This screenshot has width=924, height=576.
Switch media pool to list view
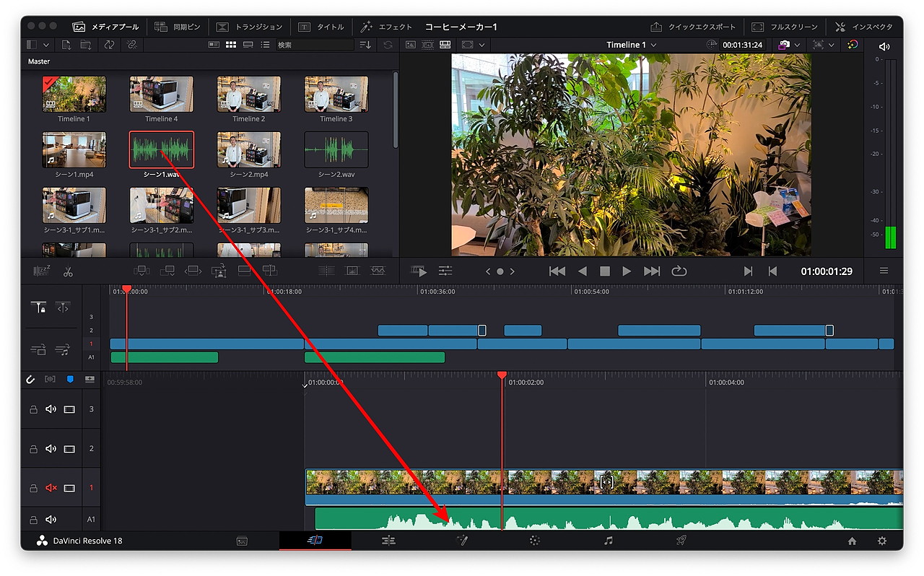[266, 45]
